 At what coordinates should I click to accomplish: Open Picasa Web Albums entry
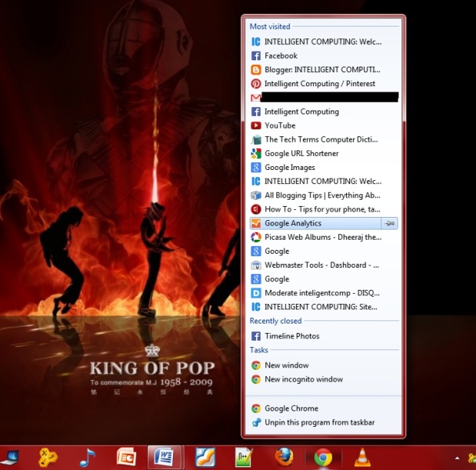pyautogui.click(x=324, y=237)
